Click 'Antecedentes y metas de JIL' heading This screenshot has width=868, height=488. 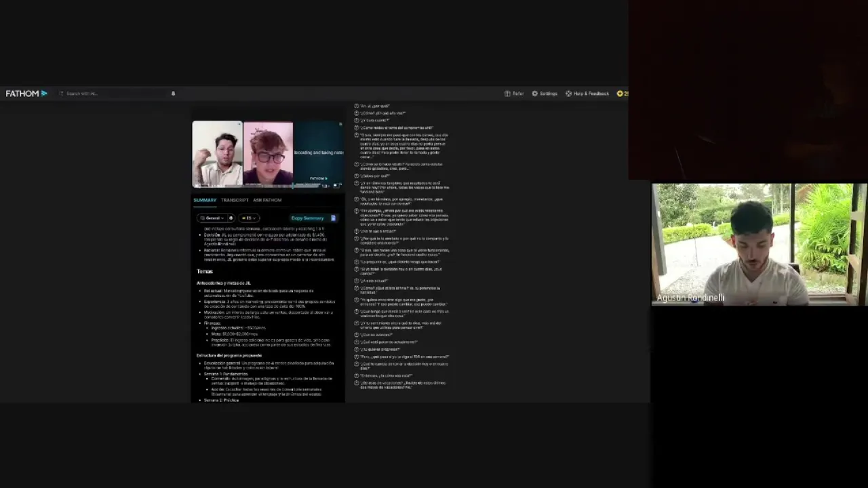coord(224,283)
